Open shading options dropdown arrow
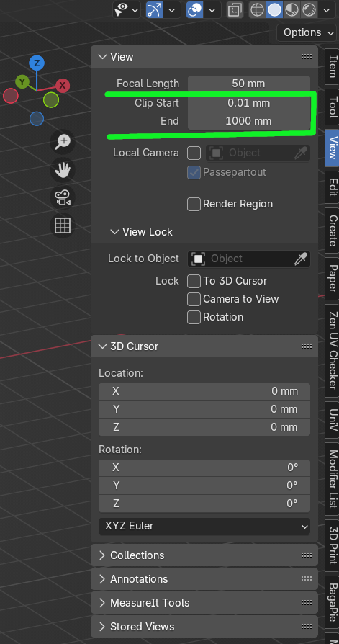Image resolution: width=339 pixels, height=644 pixels. point(327,10)
